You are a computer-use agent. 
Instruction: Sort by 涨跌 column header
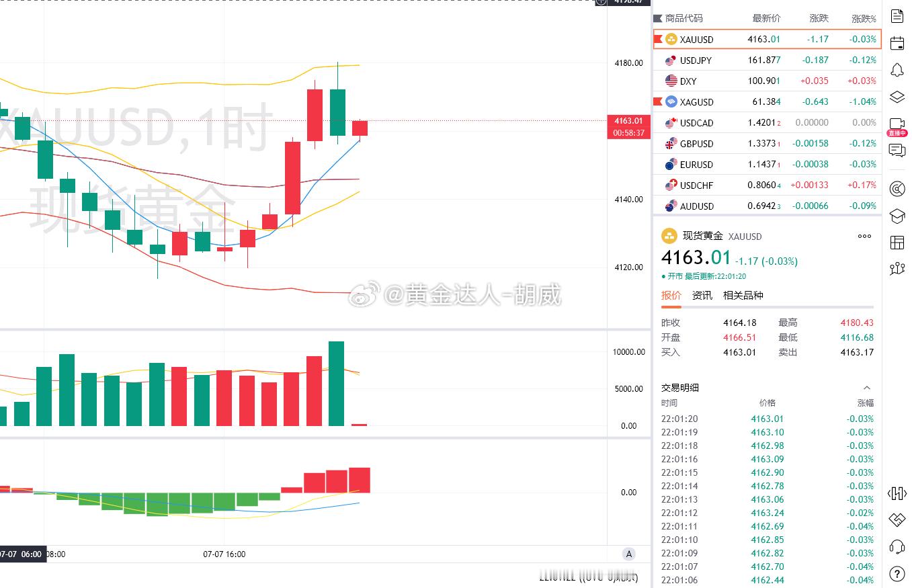click(x=819, y=19)
